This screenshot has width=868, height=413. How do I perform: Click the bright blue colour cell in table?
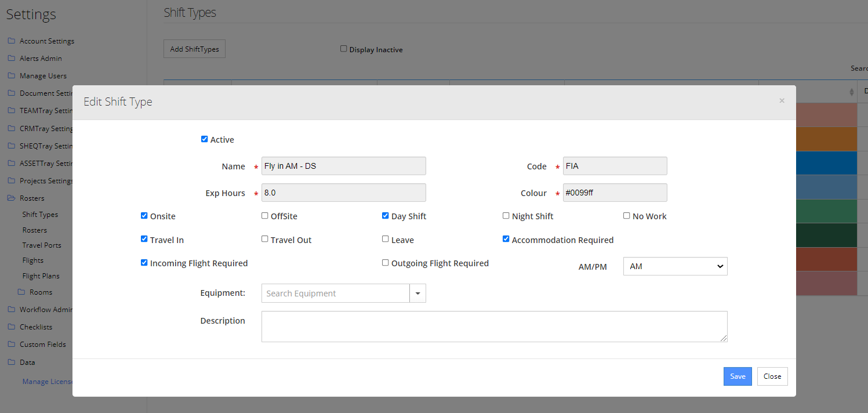point(826,163)
